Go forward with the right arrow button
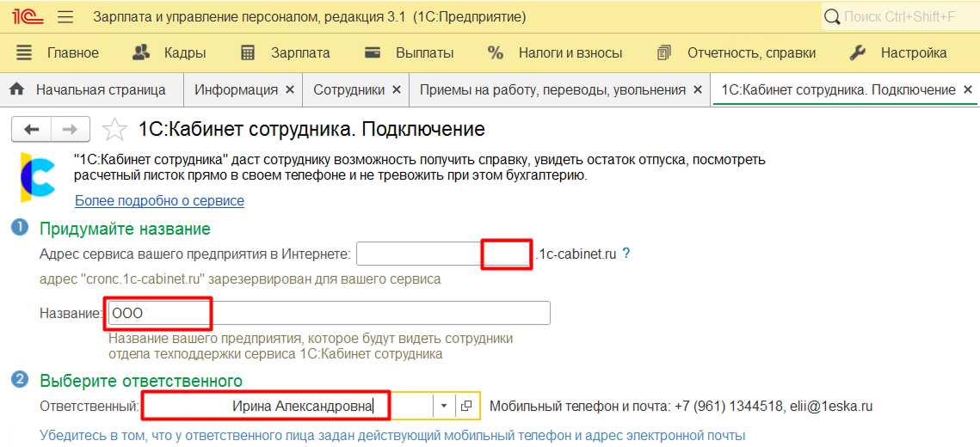The width and height of the screenshot is (980, 447). click(x=70, y=129)
